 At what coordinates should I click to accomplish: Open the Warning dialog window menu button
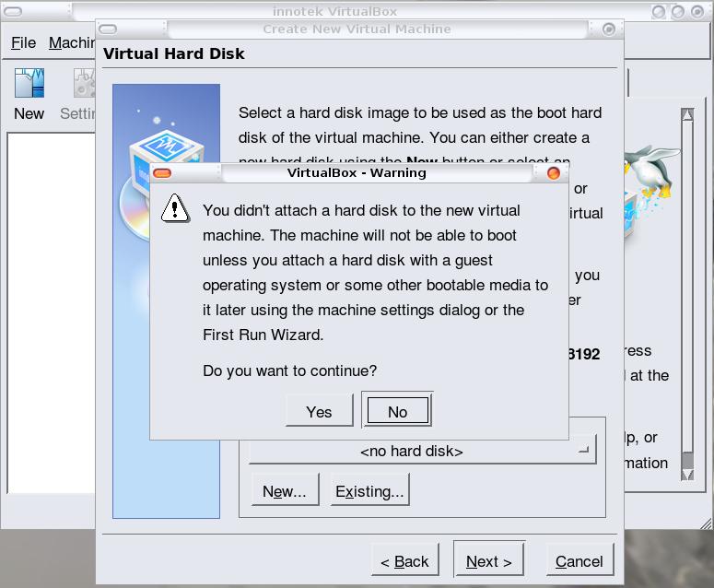(x=162, y=173)
